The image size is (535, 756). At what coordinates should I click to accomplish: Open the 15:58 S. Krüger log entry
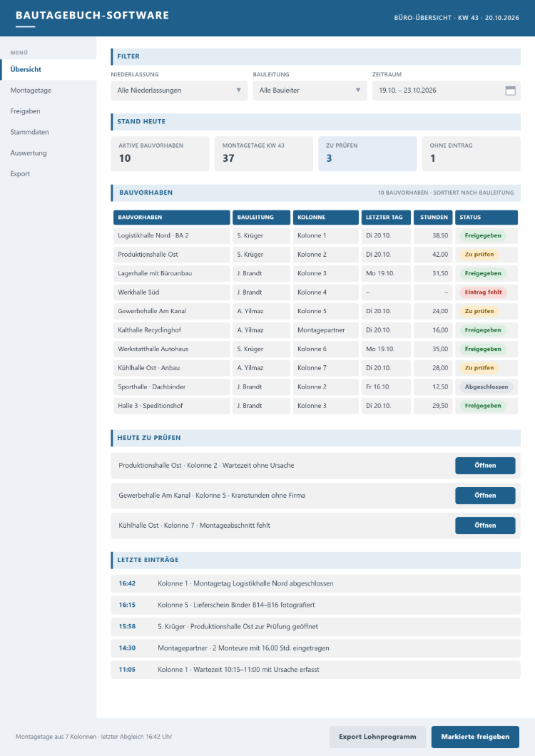point(315,627)
